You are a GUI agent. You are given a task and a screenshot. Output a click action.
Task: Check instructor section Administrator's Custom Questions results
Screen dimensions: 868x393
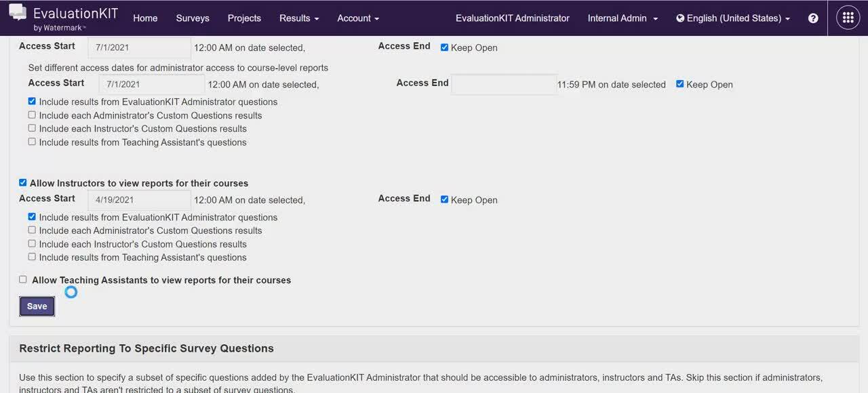point(32,230)
